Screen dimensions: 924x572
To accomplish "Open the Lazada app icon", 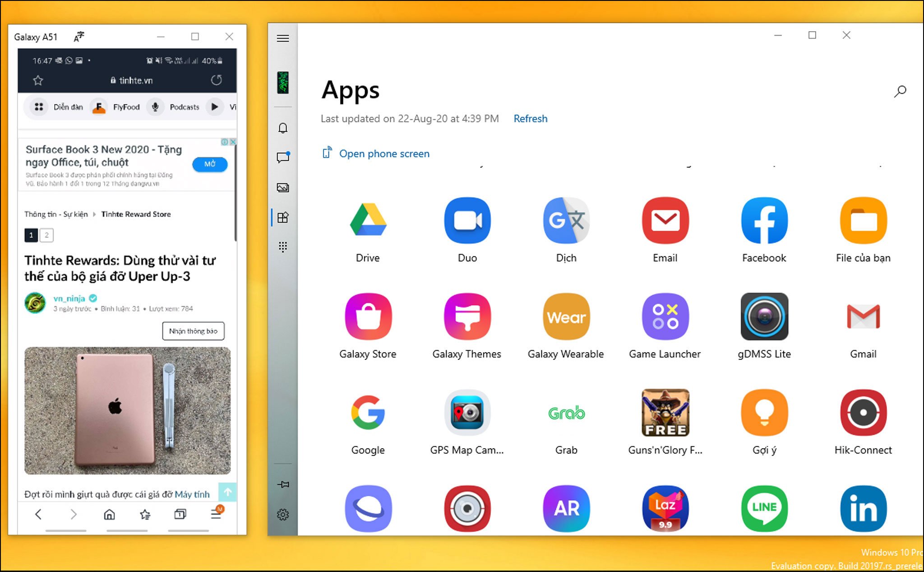I will click(665, 509).
